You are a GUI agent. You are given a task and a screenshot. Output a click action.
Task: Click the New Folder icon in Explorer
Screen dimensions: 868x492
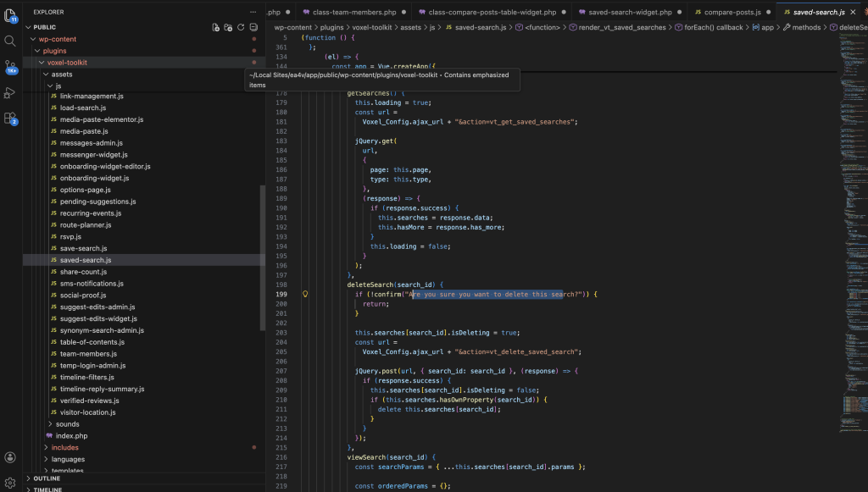tap(228, 27)
